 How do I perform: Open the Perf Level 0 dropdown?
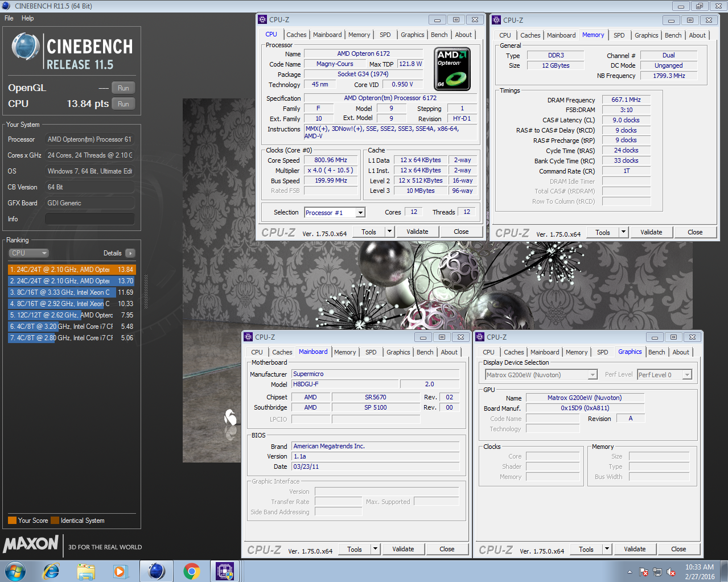pyautogui.click(x=665, y=375)
